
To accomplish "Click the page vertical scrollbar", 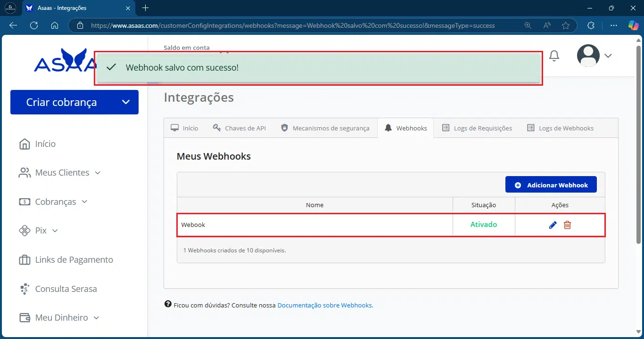I will 639,145.
